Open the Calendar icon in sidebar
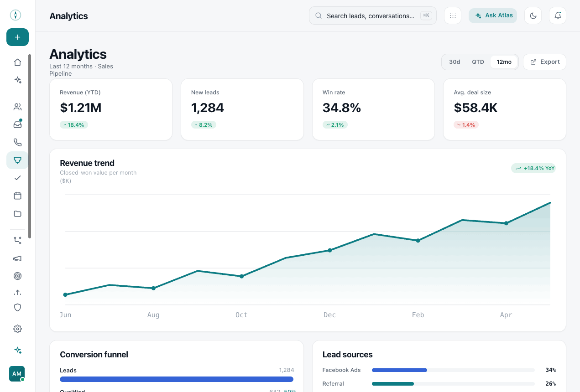Screen dimensions: 580x392 click(17, 196)
